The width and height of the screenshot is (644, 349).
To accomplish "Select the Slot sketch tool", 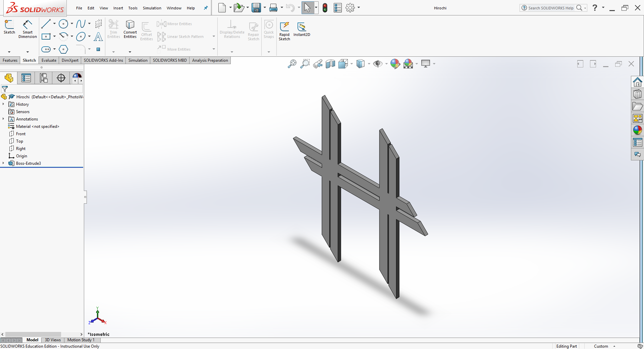I will pos(46,49).
